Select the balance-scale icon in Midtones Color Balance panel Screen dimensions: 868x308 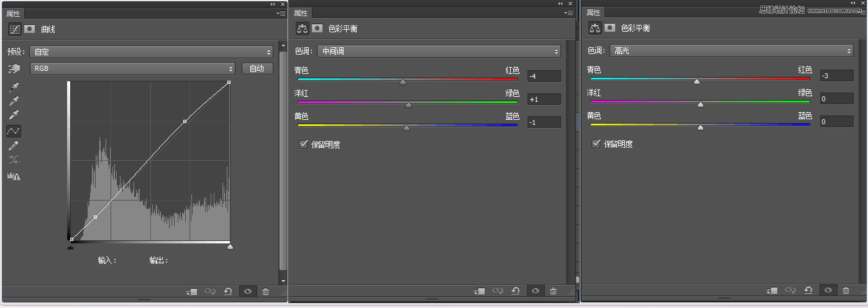[303, 28]
